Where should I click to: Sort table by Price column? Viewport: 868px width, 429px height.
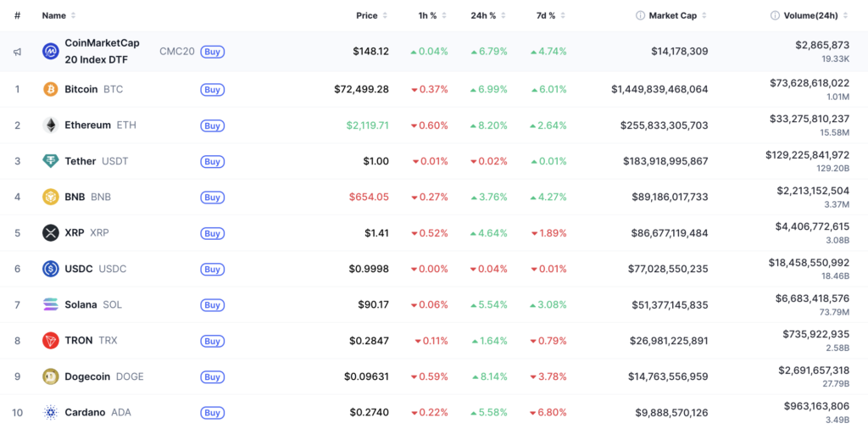372,15
